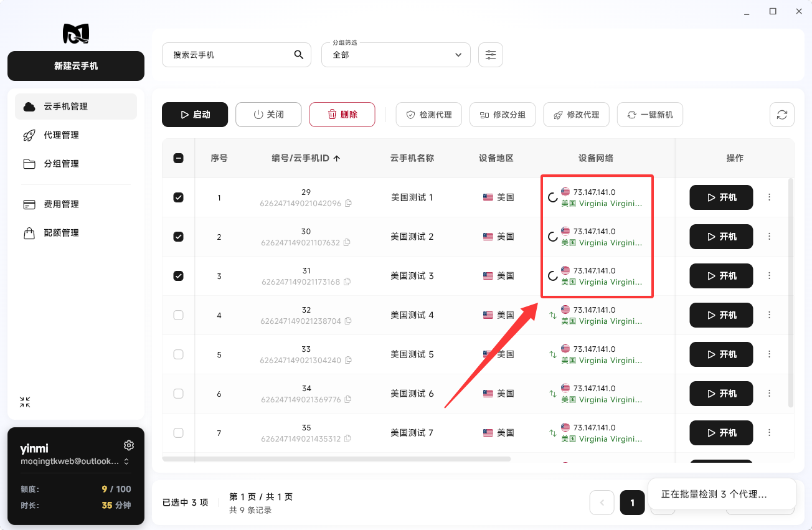This screenshot has width=812, height=530.
Task: Uncheck the row 3 checkbox for 美国测试 3
Action: tap(178, 276)
